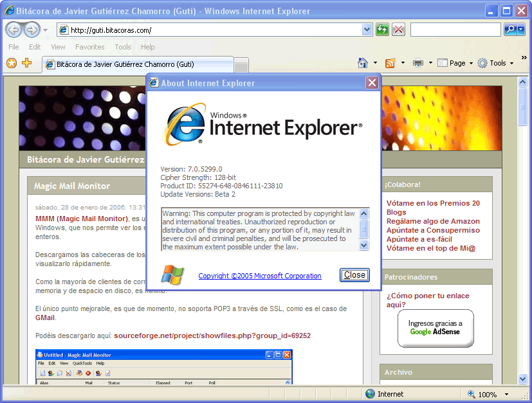532x403 pixels.
Task: Open the Vótame en los Premios 20 Blogs link
Action: [x=433, y=208]
